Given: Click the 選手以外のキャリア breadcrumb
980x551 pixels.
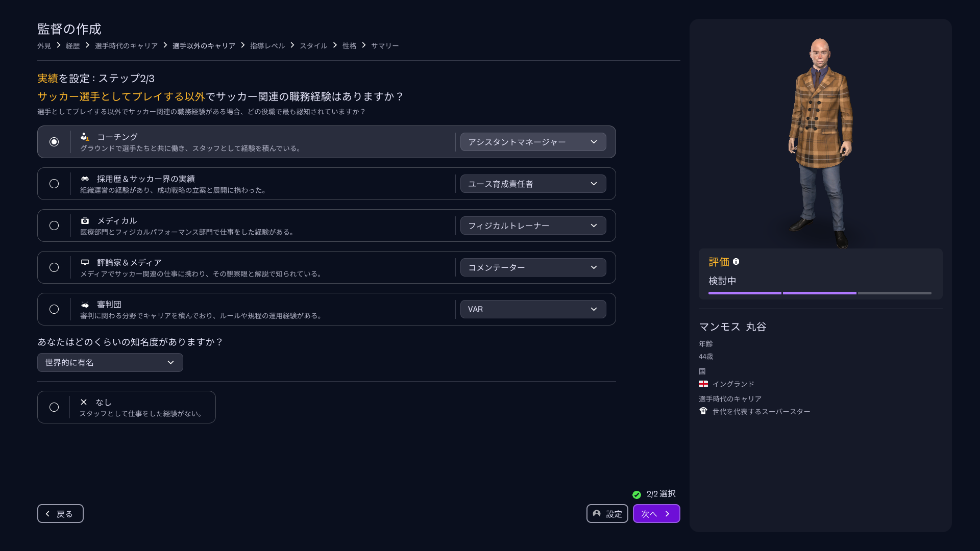Looking at the screenshot, I should [204, 46].
